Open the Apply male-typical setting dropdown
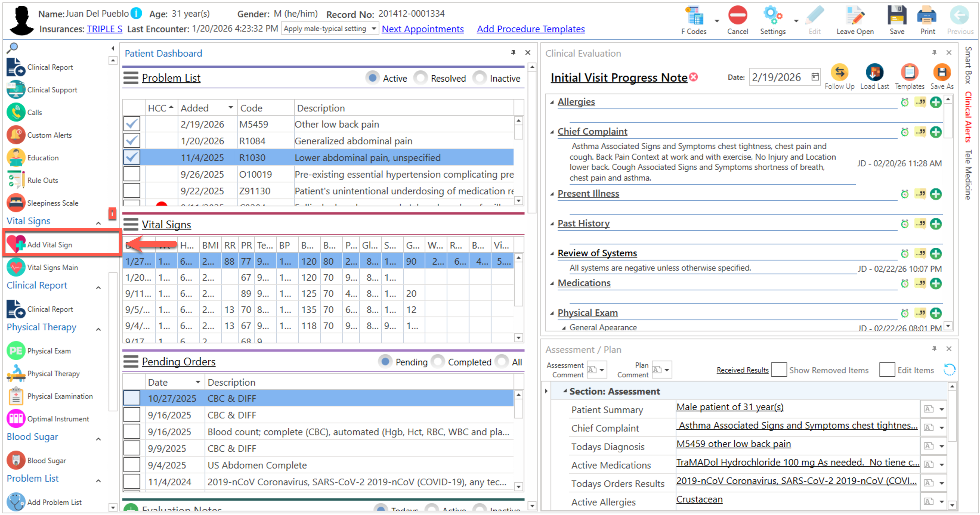The width and height of the screenshot is (980, 515). (x=374, y=29)
